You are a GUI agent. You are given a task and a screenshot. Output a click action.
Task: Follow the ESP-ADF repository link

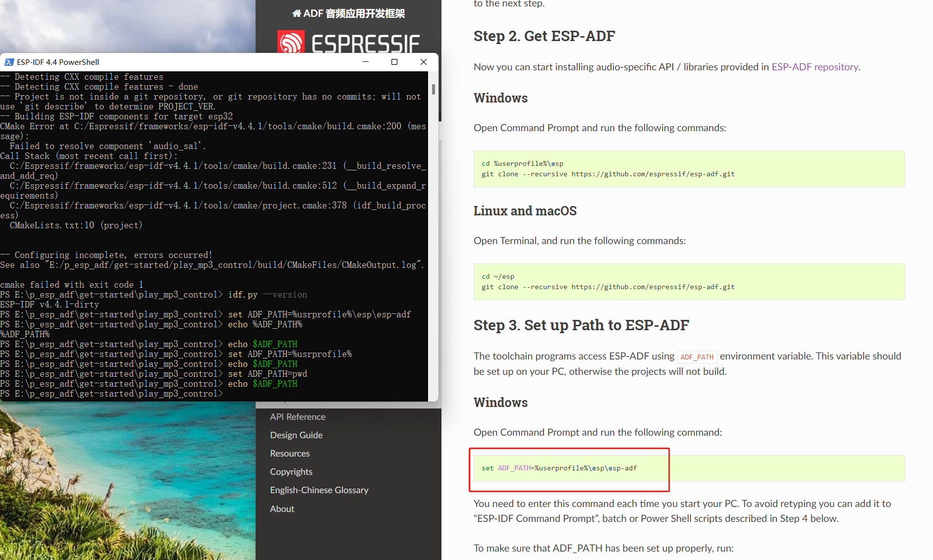tap(815, 67)
